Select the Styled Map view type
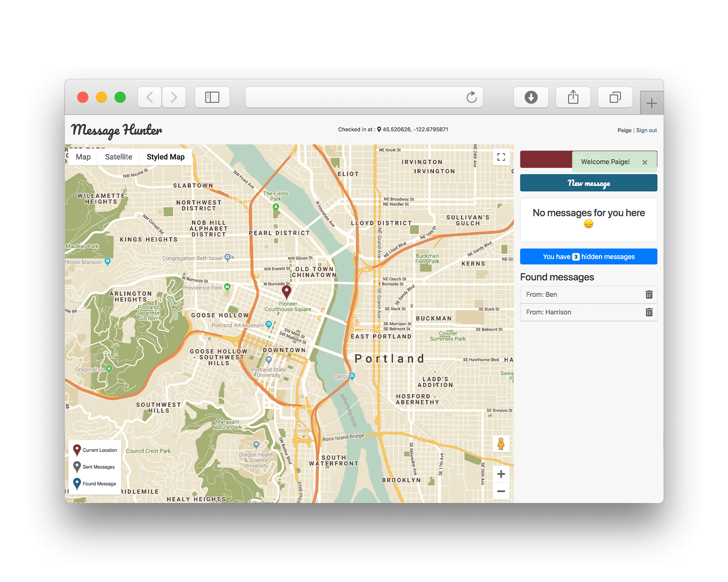 coord(166,157)
